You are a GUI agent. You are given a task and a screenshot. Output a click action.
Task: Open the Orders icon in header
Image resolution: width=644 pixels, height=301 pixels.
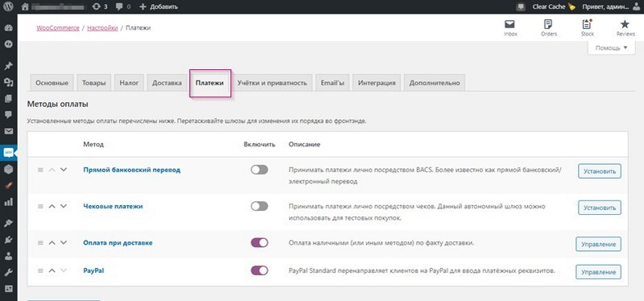pos(549,27)
